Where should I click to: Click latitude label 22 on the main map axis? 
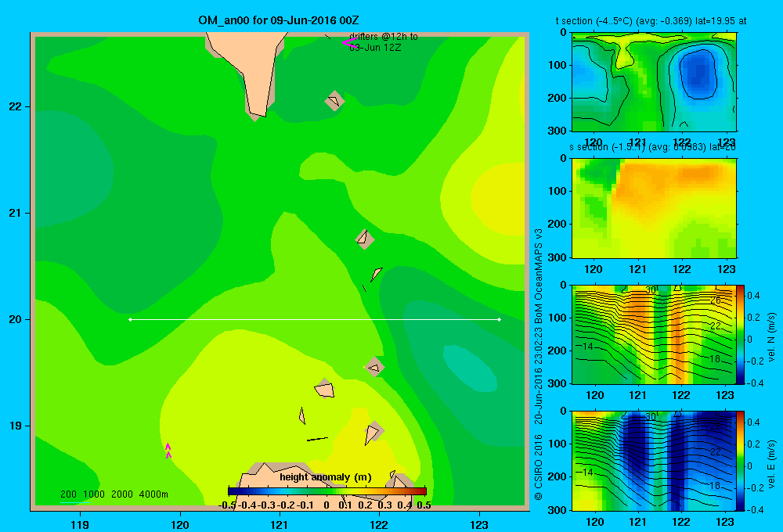pos(15,106)
